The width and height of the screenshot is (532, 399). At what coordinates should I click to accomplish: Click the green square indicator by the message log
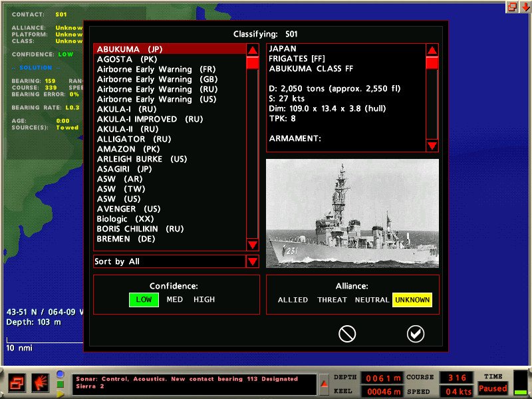coord(59,384)
